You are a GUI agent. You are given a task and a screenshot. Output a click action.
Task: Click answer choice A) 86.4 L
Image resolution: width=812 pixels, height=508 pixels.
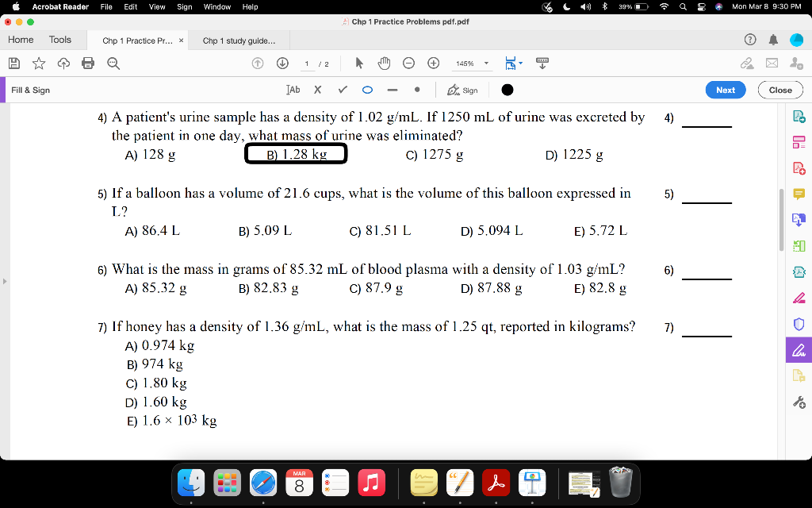pyautogui.click(x=152, y=231)
